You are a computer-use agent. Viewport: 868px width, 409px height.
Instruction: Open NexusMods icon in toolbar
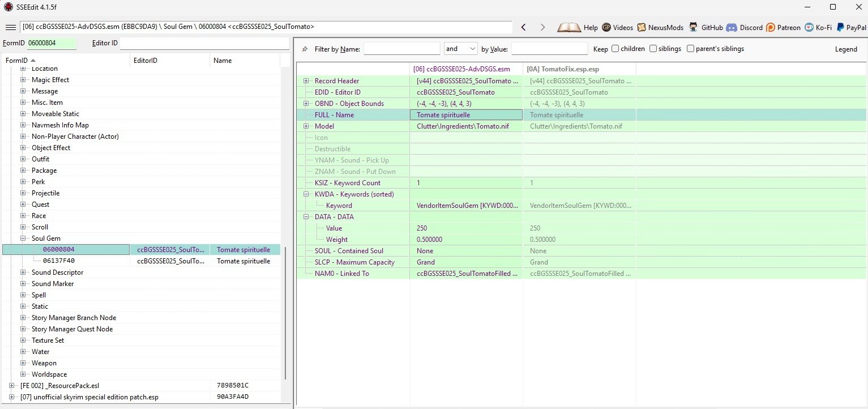(x=642, y=27)
